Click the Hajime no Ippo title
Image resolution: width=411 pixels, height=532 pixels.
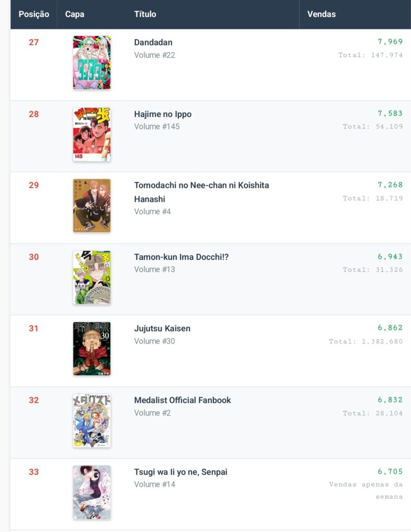click(x=162, y=114)
